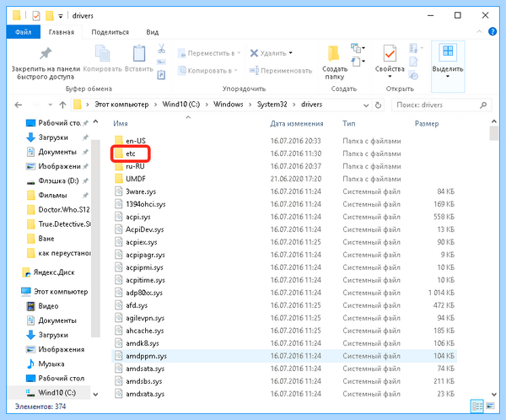Click the History icon in the Open group

[x=413, y=76]
